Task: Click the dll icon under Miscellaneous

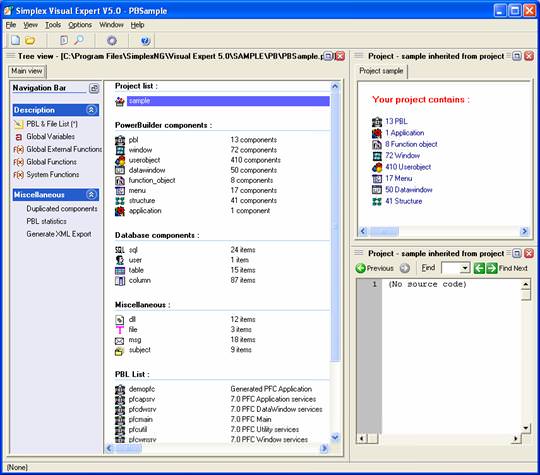Action: (x=120, y=320)
